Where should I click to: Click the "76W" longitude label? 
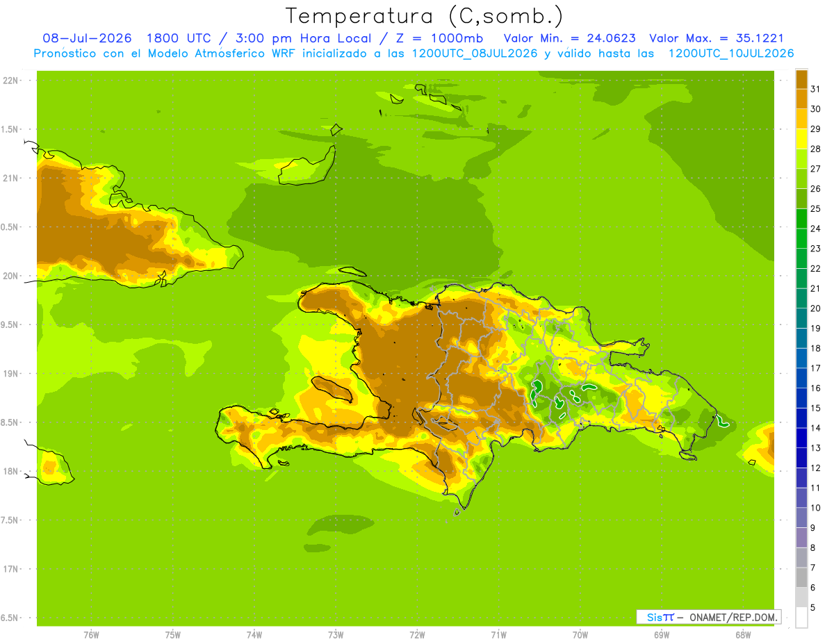pos(91,635)
